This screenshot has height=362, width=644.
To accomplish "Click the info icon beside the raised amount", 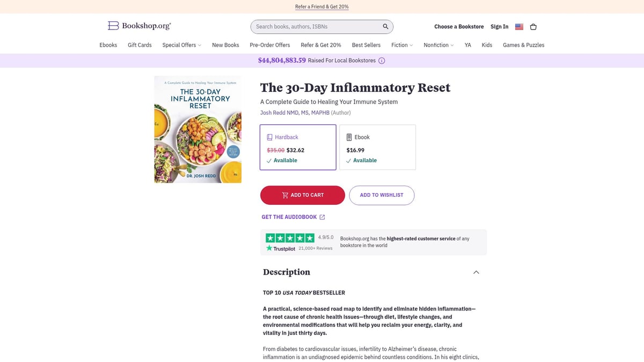I will point(381,61).
